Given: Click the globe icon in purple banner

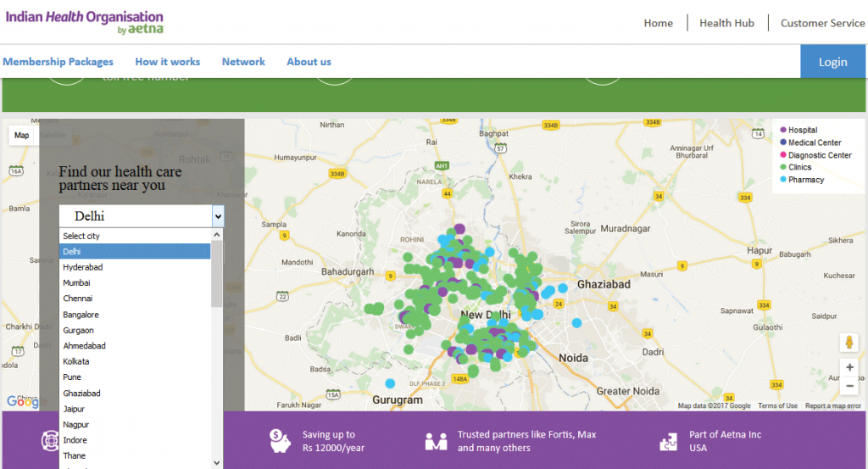Looking at the screenshot, I should [50, 441].
